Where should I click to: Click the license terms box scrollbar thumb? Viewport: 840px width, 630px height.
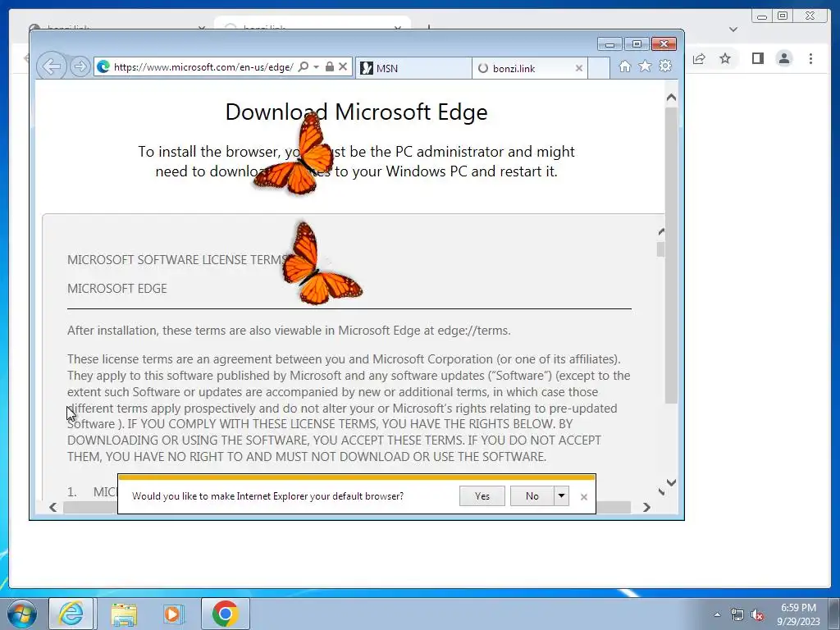661,249
